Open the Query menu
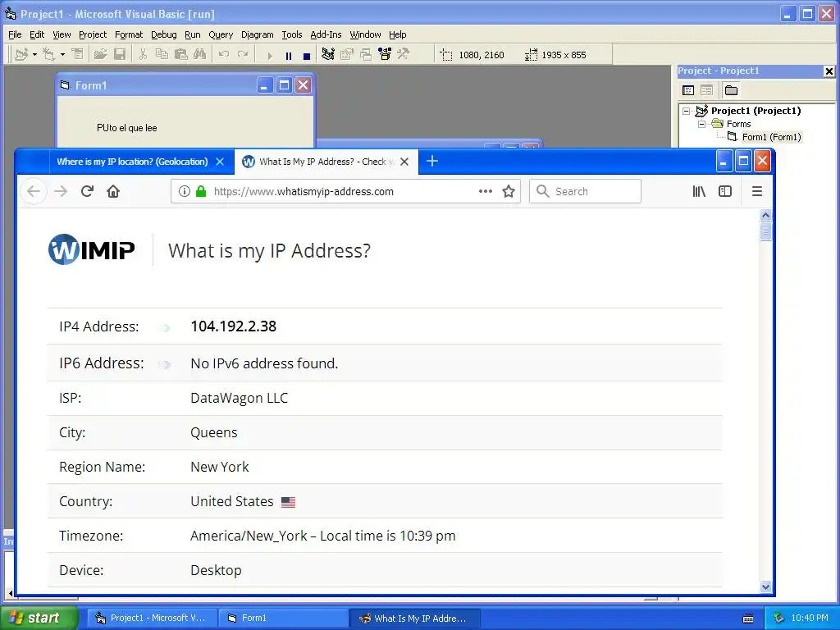 click(x=221, y=34)
